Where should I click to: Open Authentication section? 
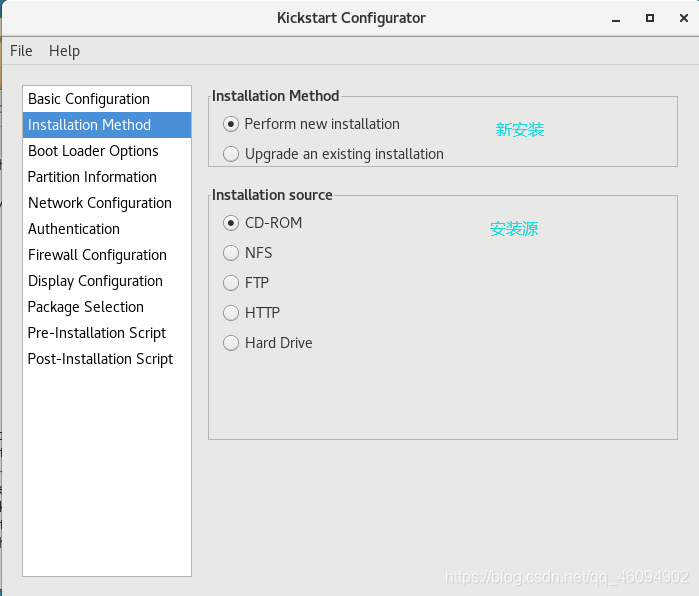point(107,229)
